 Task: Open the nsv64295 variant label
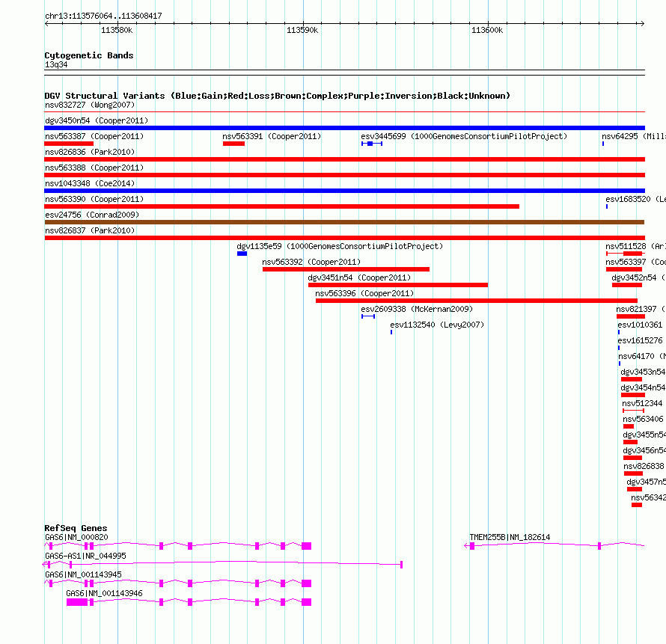[634, 136]
